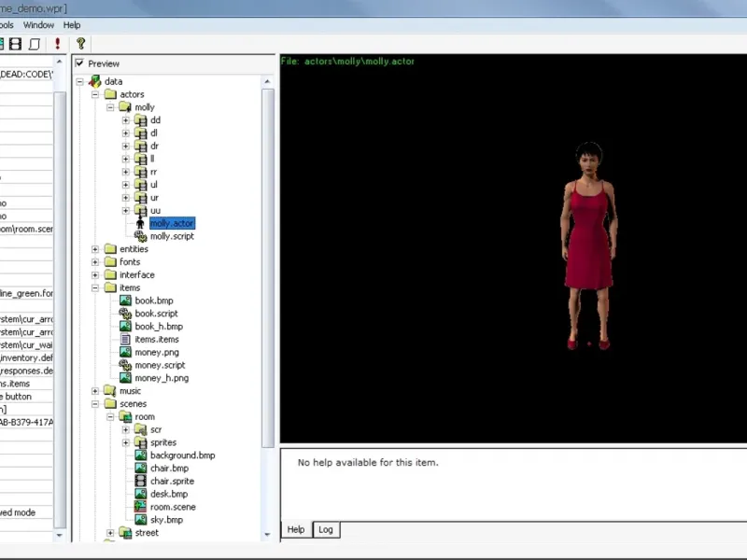Click the dd sprite folder icon
The height and width of the screenshot is (560, 747).
141,120
